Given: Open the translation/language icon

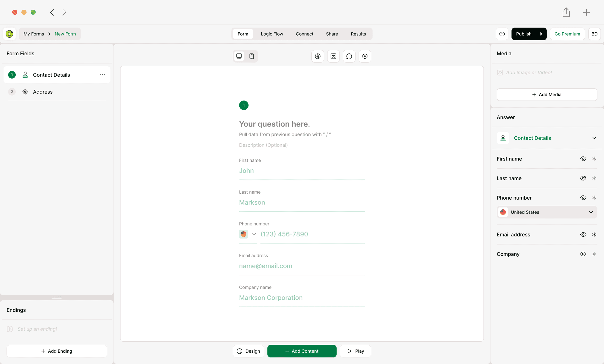Looking at the screenshot, I should click(x=333, y=56).
